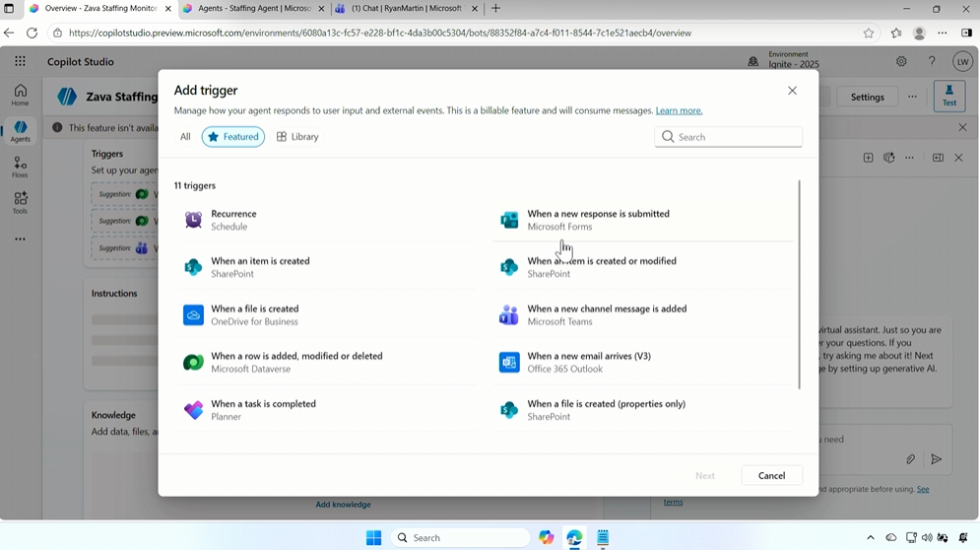Screen dimensions: 980x550
Task: Select "When a task is completed" text
Action: [x=263, y=403]
